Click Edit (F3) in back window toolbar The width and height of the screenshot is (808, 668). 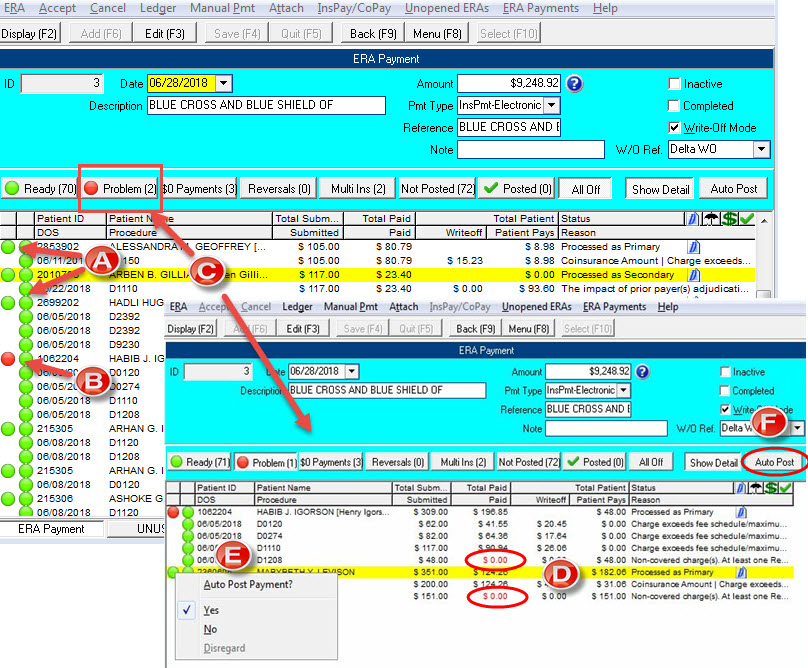(x=165, y=34)
